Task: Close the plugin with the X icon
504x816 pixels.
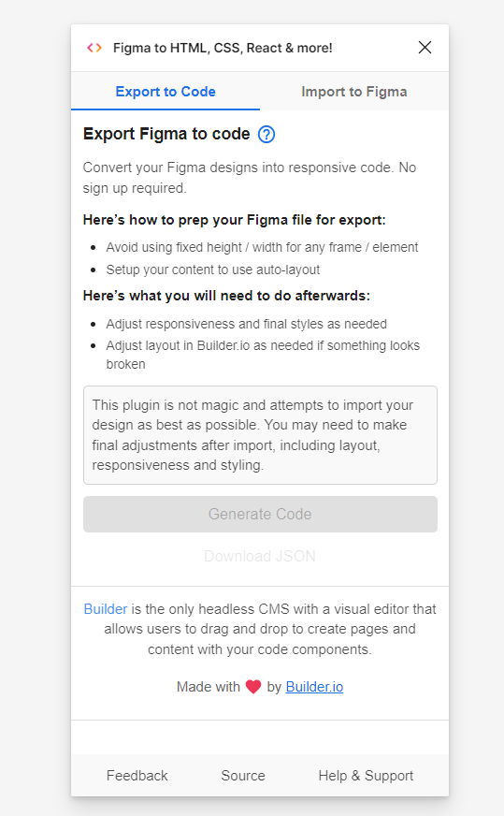Action: click(425, 48)
